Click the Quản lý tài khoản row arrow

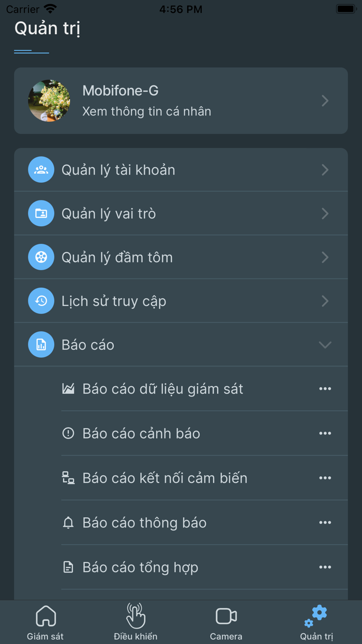325,169
